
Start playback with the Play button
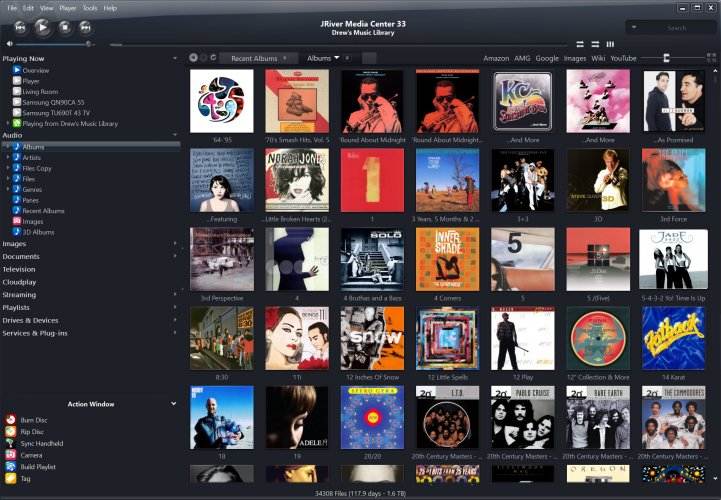[43, 28]
